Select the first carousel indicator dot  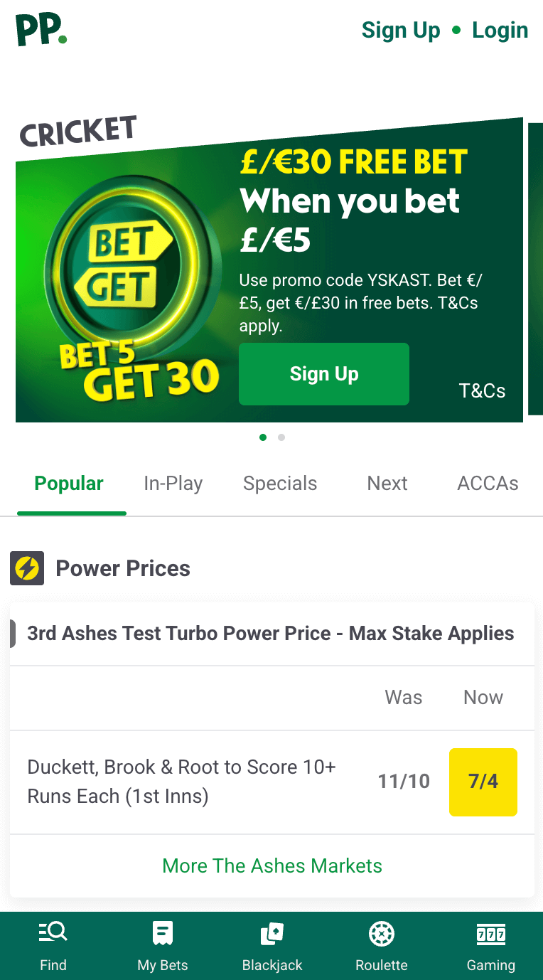tap(263, 437)
